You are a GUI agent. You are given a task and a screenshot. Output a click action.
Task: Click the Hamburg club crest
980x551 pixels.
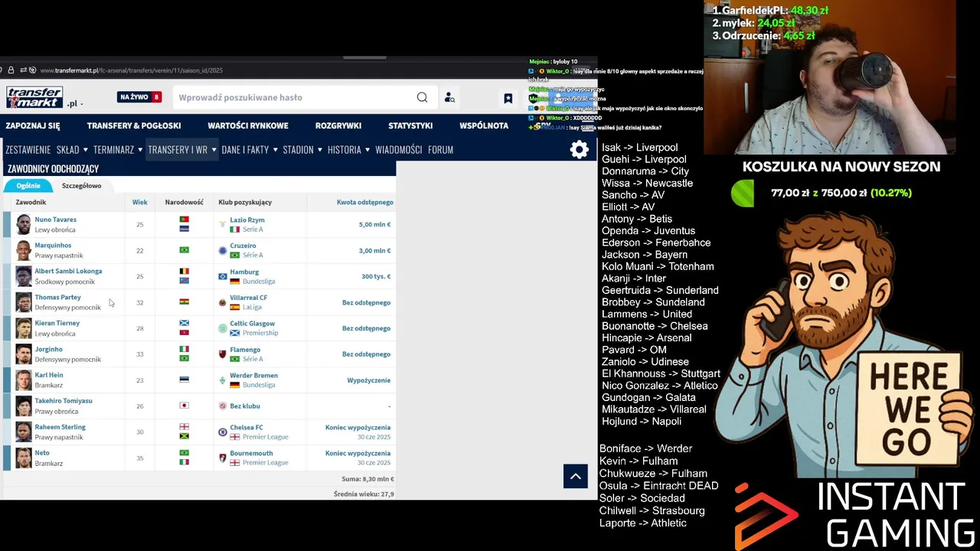223,276
